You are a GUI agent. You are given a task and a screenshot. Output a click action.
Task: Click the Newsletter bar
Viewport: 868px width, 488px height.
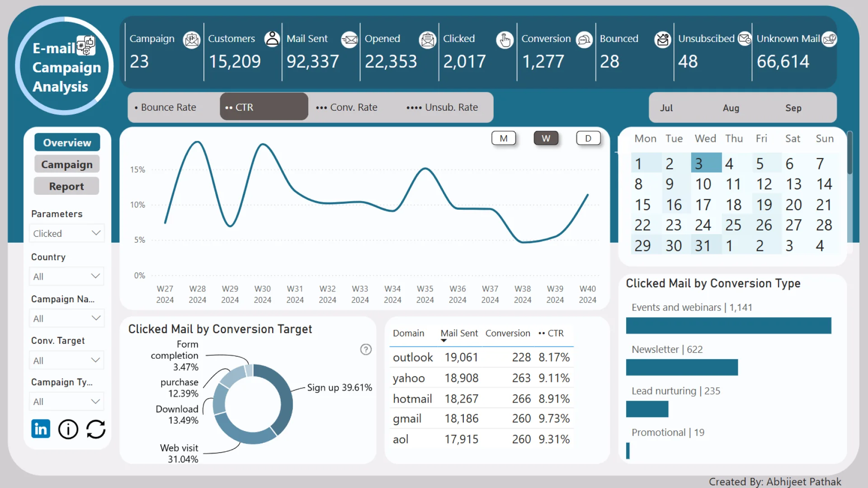point(682,367)
